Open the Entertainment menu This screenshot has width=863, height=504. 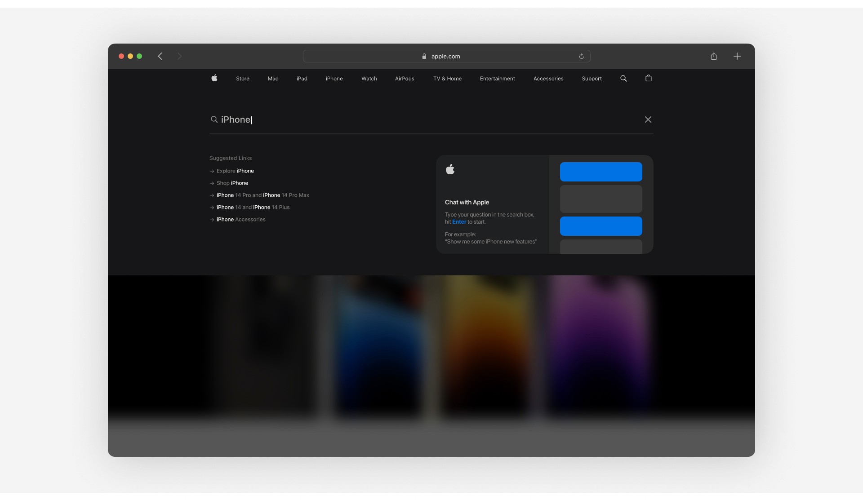(x=498, y=79)
